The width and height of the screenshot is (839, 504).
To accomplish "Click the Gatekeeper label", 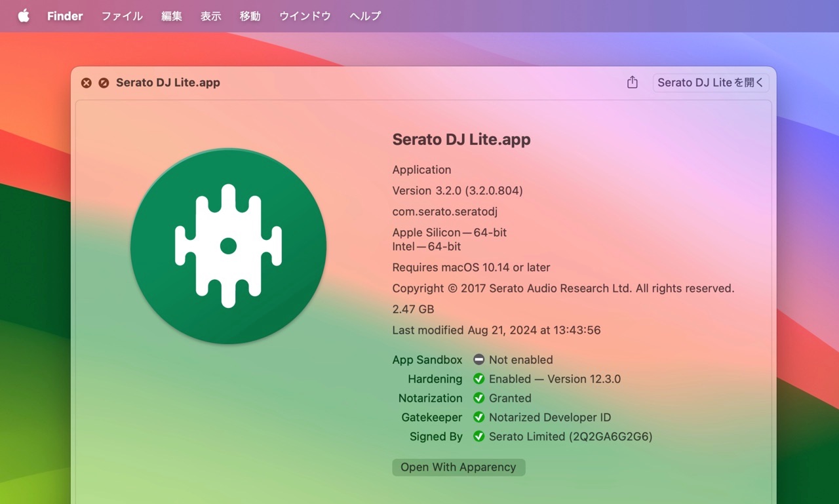I will tap(432, 417).
